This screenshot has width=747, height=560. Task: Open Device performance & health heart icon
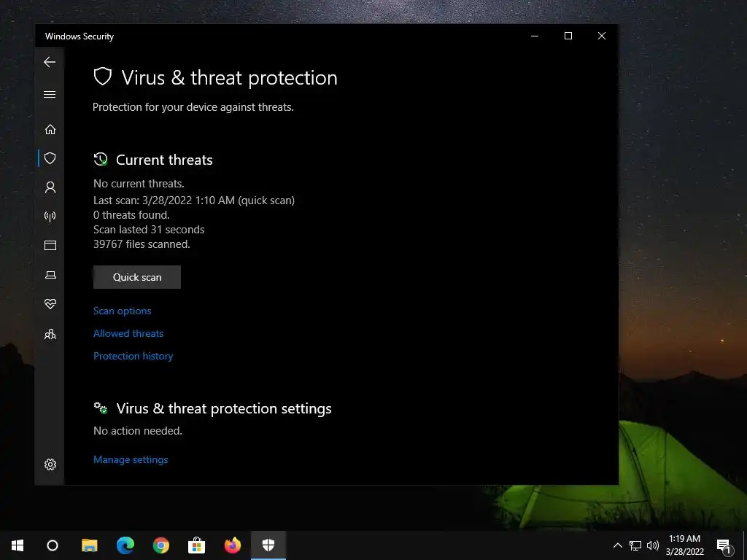[50, 304]
